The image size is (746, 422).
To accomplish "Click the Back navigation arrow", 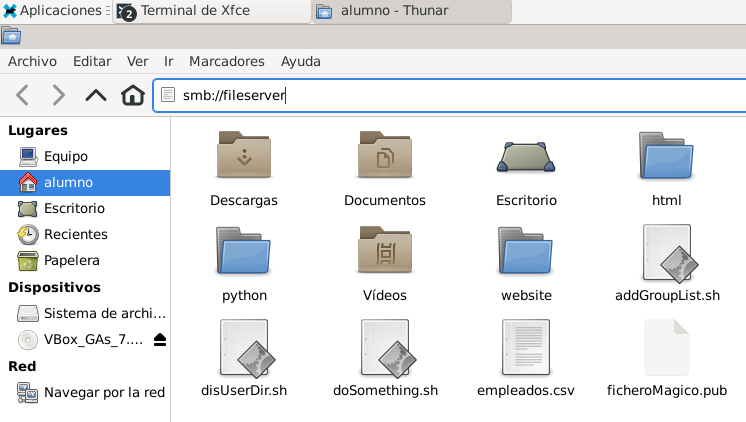I will coord(23,96).
